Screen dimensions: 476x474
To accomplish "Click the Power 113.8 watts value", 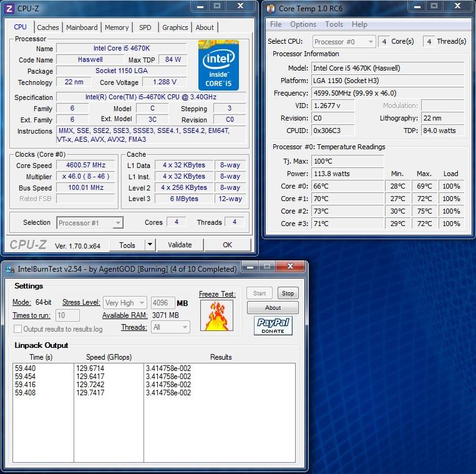I will (347, 174).
